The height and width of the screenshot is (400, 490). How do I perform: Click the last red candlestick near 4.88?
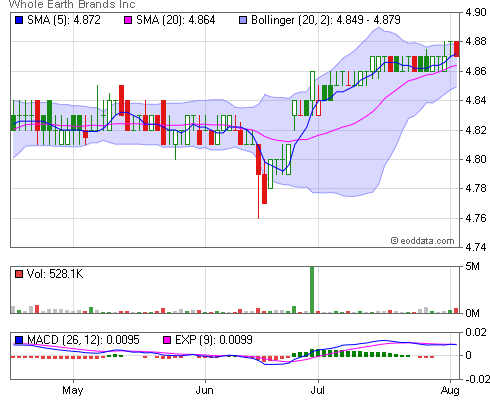[457, 49]
